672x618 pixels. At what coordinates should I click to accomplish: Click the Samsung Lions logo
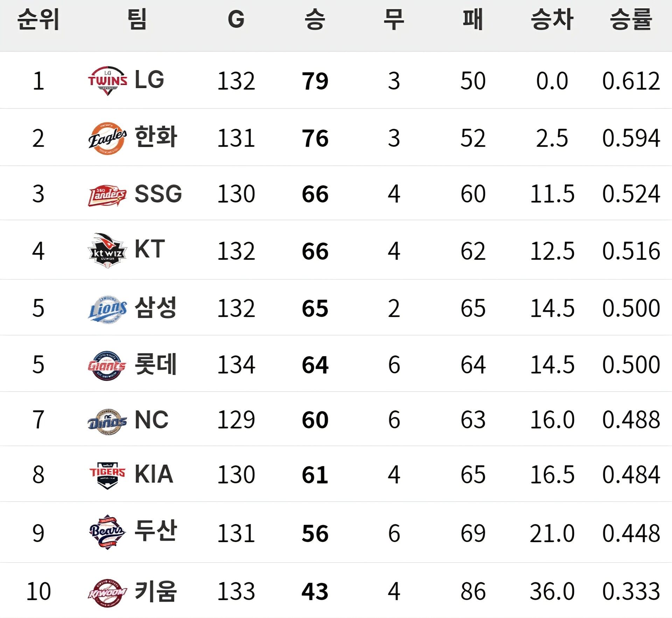click(x=107, y=309)
